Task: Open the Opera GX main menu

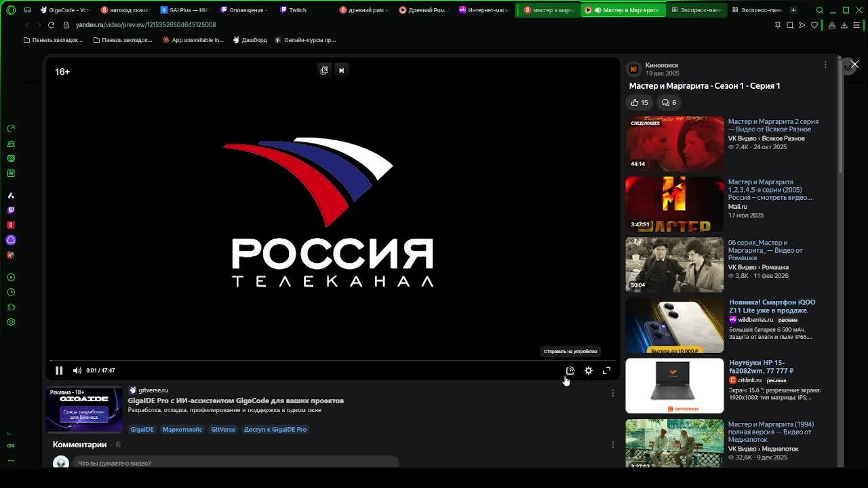Action: click(x=11, y=9)
